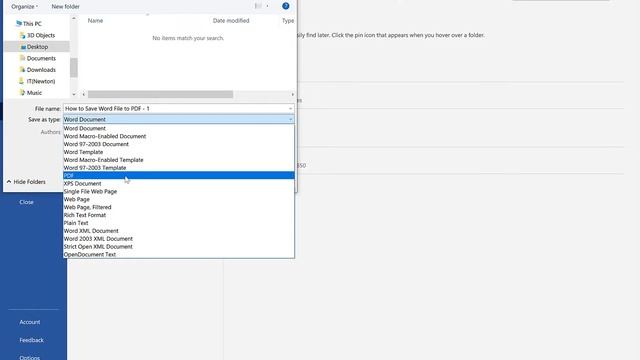Viewport: 640px width, 360px height.
Task: Choose XPS Document format
Action: pos(178,184)
